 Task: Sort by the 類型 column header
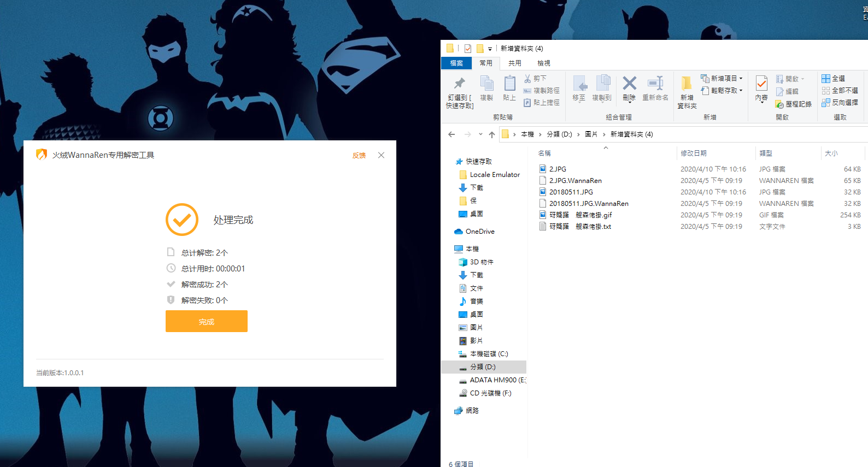click(x=788, y=153)
